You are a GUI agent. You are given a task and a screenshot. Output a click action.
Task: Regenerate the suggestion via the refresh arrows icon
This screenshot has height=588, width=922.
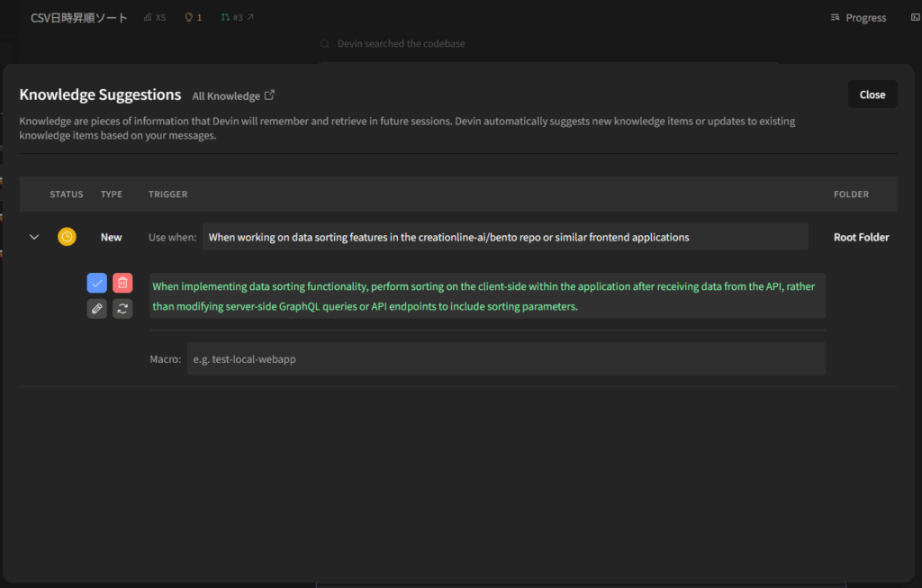point(122,308)
